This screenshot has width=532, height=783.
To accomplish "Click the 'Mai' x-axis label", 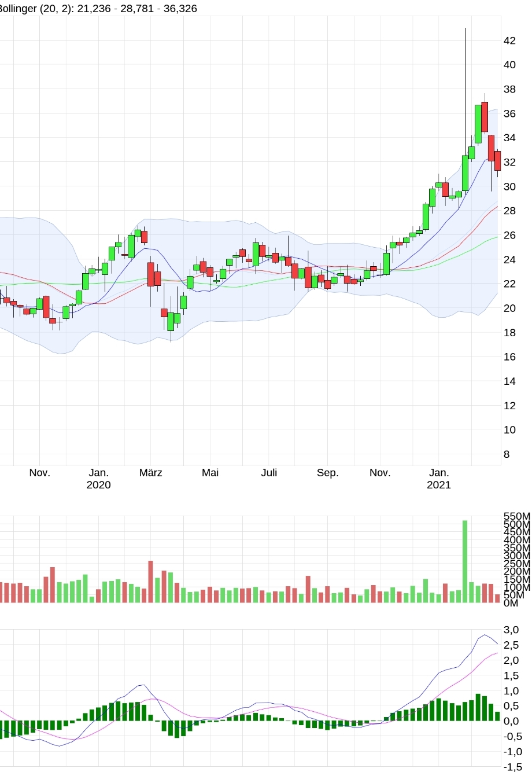I will coord(210,473).
